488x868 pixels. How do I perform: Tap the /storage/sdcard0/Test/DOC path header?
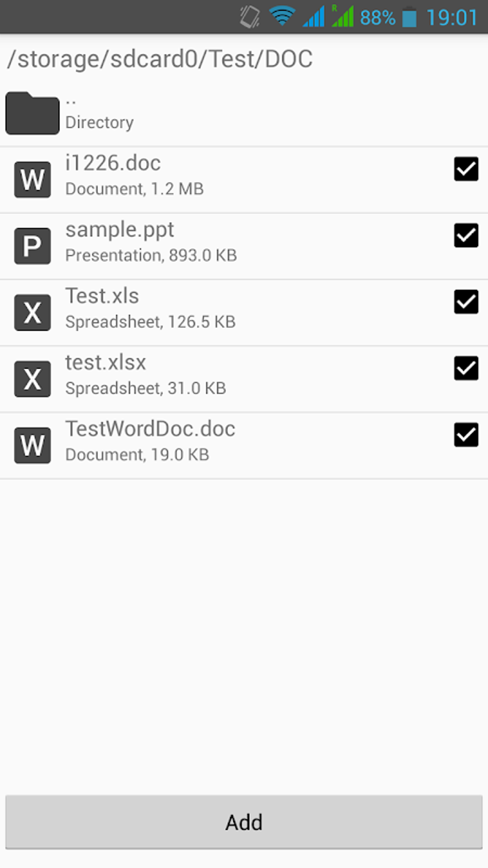coord(160,59)
